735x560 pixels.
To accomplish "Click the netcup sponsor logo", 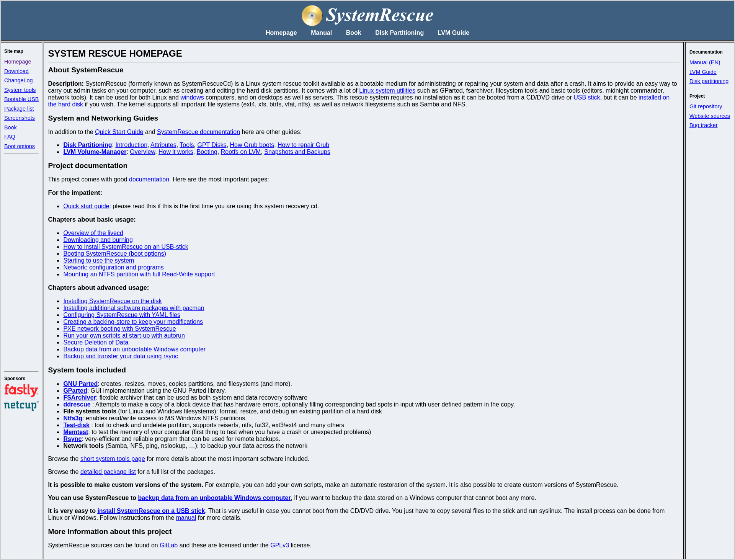I will (x=21, y=405).
